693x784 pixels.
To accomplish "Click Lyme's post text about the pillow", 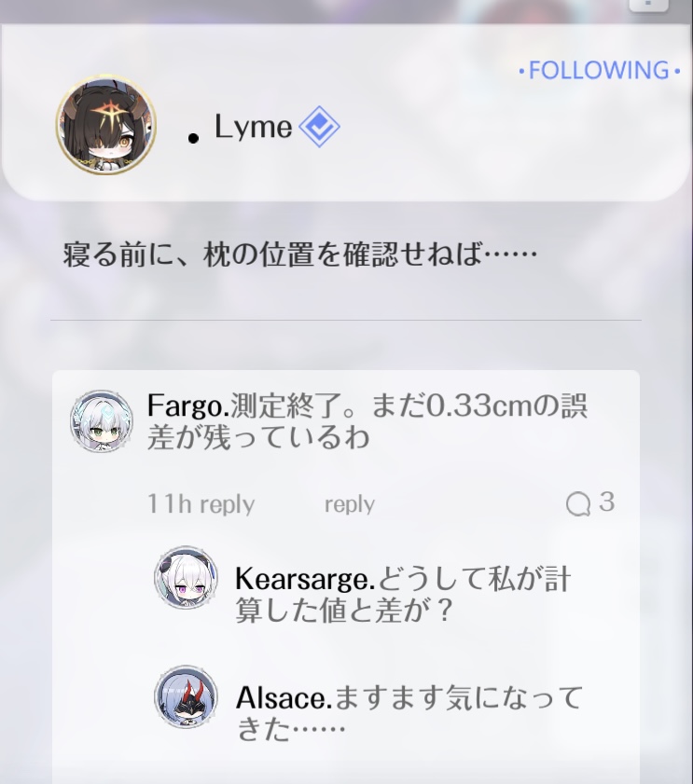I will click(x=300, y=254).
